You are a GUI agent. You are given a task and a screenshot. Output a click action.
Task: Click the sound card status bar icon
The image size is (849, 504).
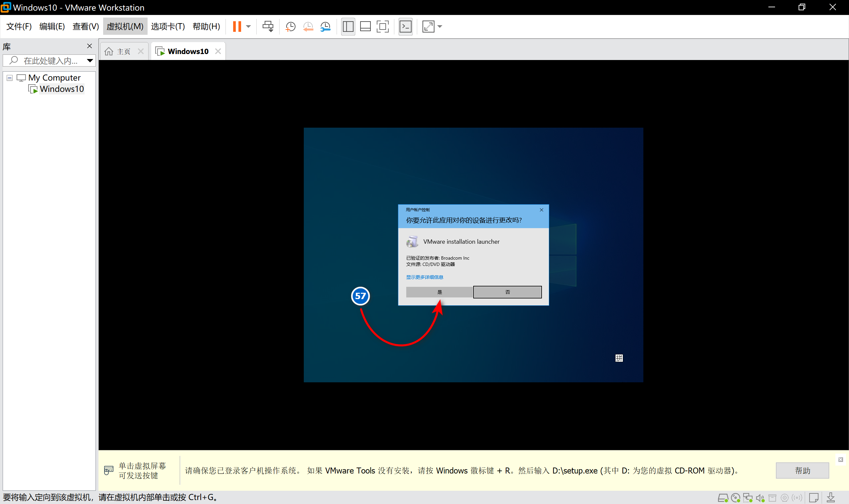pyautogui.click(x=760, y=498)
